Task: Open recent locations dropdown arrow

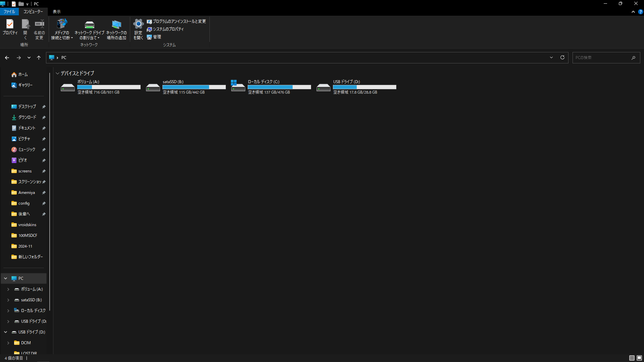Action: 29,58
